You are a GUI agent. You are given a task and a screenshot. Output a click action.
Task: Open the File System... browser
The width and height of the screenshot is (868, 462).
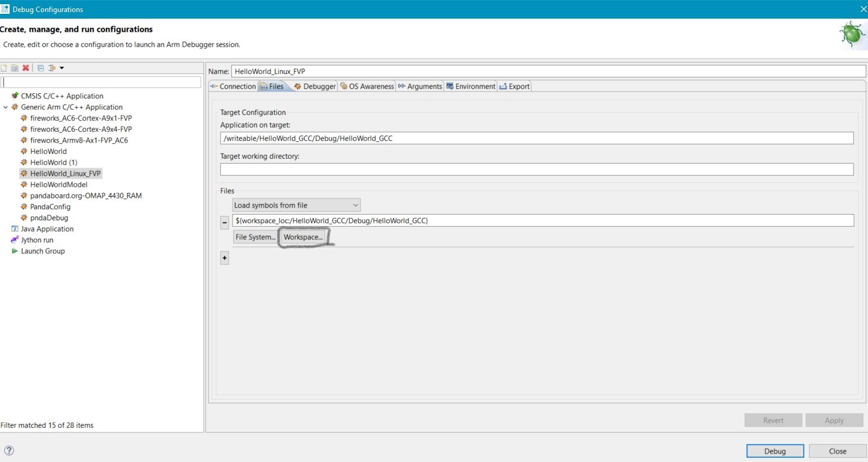pos(255,236)
